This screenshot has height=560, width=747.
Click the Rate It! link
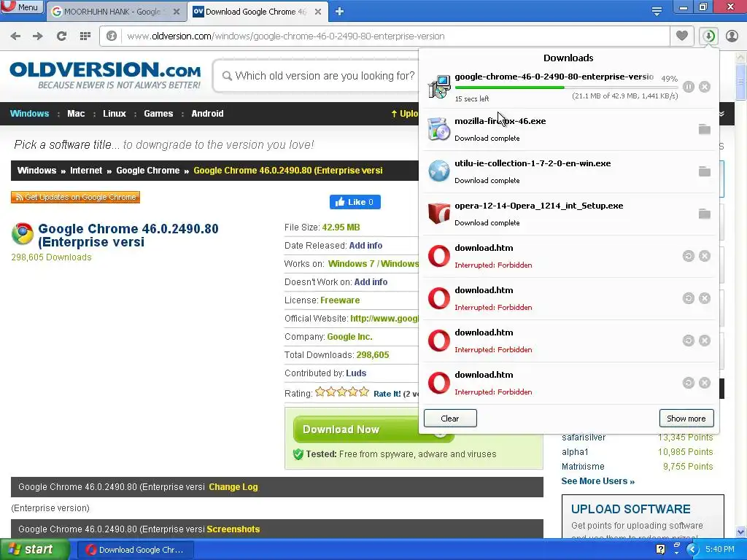387,394
